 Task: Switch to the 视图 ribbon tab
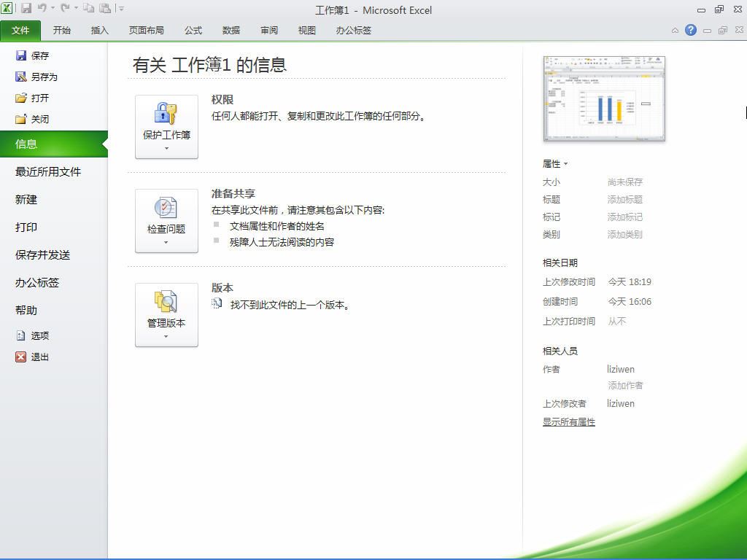307,31
